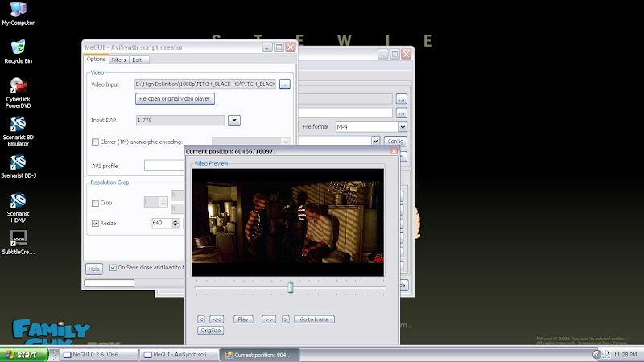Open the Windows Start menu

24,355
